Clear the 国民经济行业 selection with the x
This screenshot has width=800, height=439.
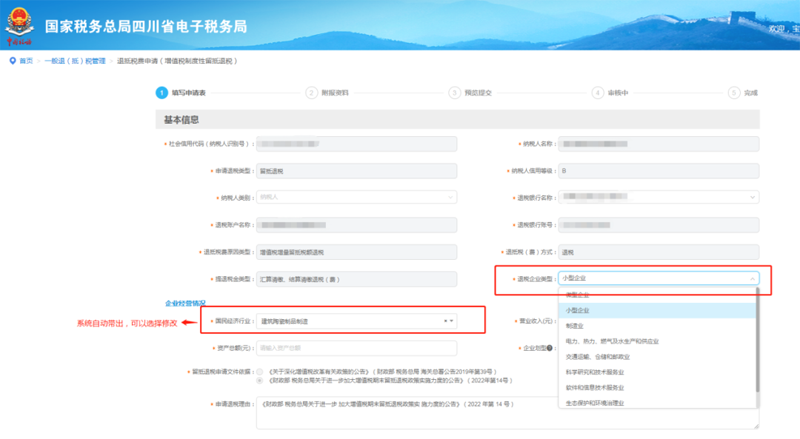(445, 321)
